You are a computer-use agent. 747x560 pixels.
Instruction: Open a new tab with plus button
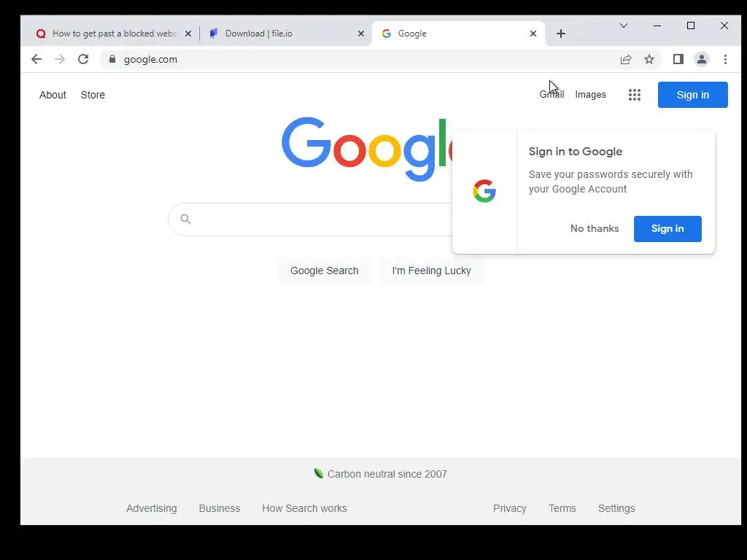pos(561,34)
